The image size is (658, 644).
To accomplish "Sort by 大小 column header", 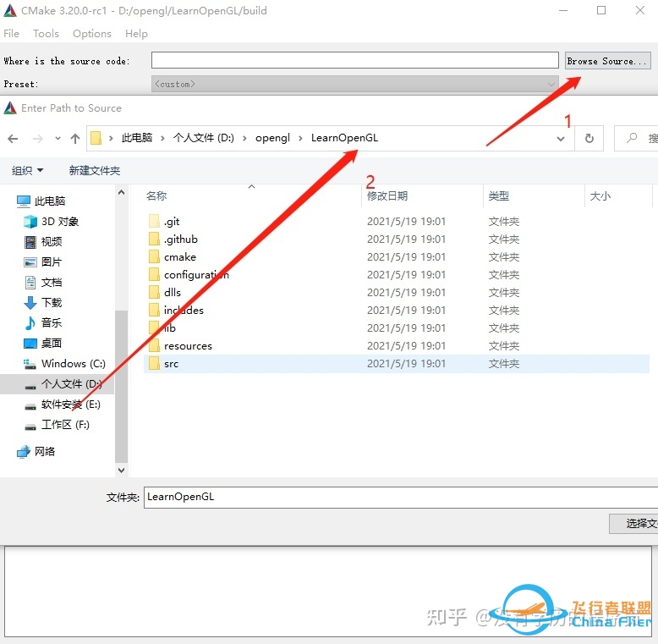I will (600, 196).
